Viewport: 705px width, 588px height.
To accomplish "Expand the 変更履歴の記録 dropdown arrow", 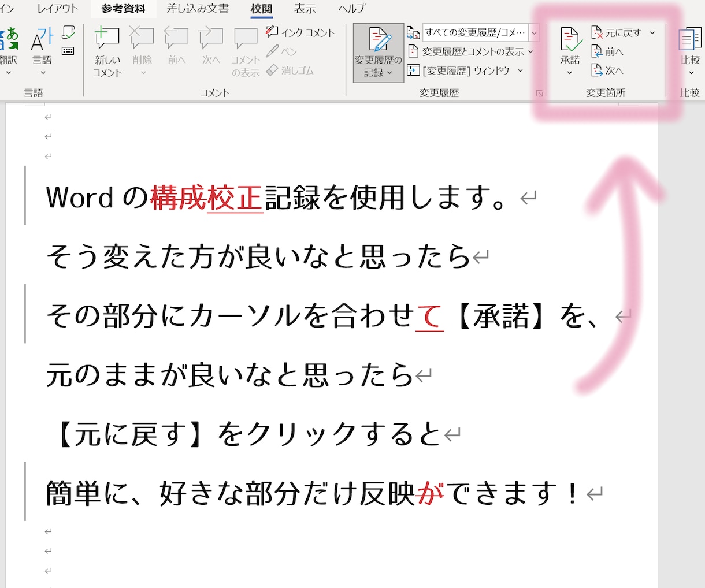I will pyautogui.click(x=389, y=73).
